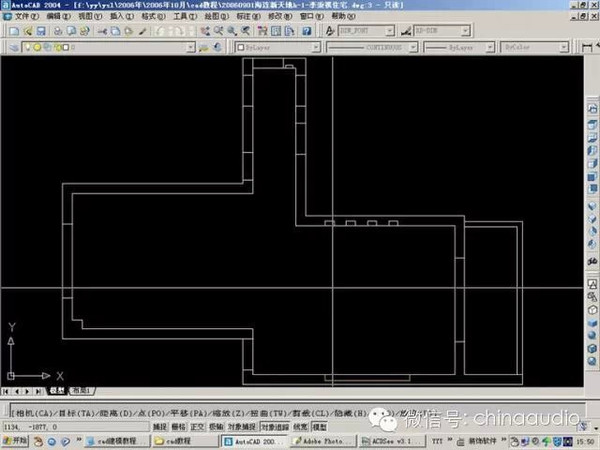
Task: Open the 文件 File menu
Action: coord(26,16)
